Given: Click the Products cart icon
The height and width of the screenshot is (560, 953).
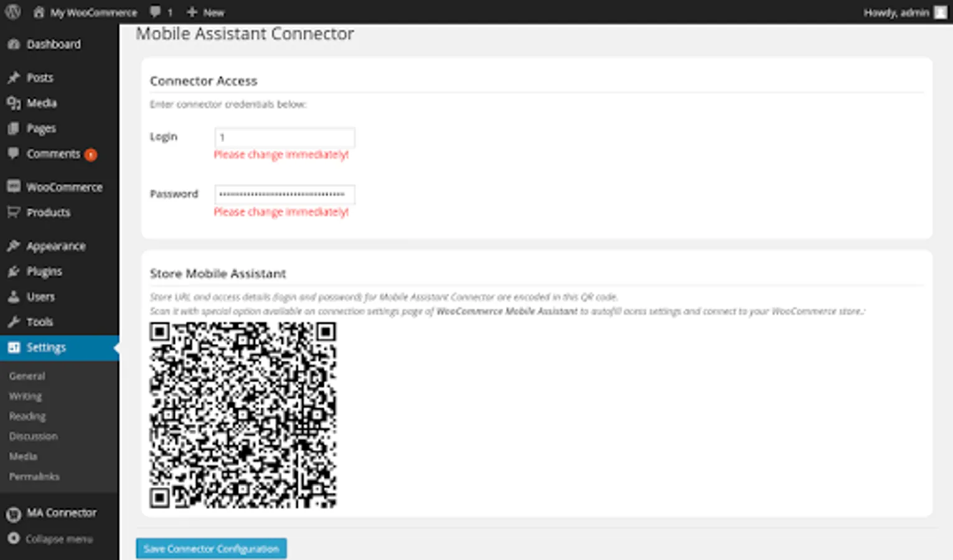Looking at the screenshot, I should click(14, 212).
